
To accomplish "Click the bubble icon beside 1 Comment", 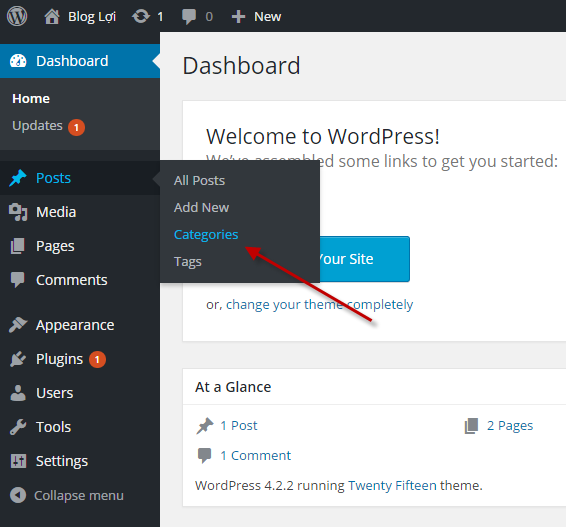I will click(204, 456).
